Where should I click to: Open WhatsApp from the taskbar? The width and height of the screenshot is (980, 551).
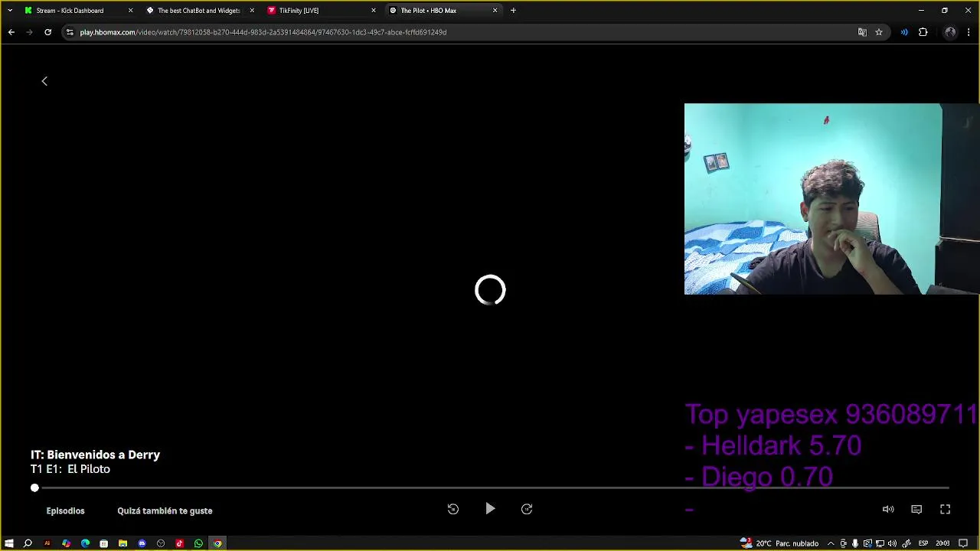198,543
